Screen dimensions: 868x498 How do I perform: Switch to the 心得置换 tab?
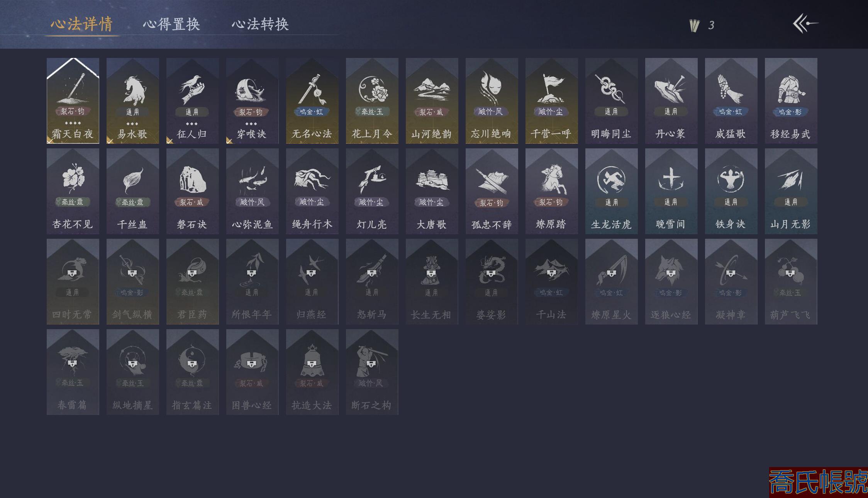[171, 24]
